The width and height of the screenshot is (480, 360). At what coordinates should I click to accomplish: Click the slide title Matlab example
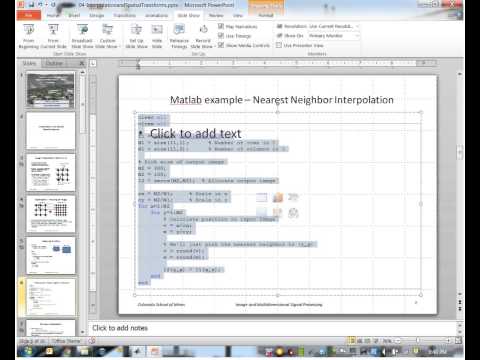(x=282, y=100)
